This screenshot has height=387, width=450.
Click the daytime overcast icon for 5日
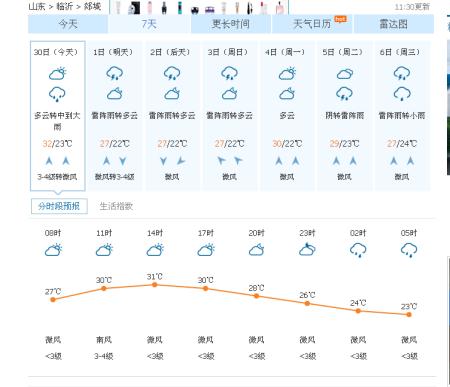coord(344,74)
